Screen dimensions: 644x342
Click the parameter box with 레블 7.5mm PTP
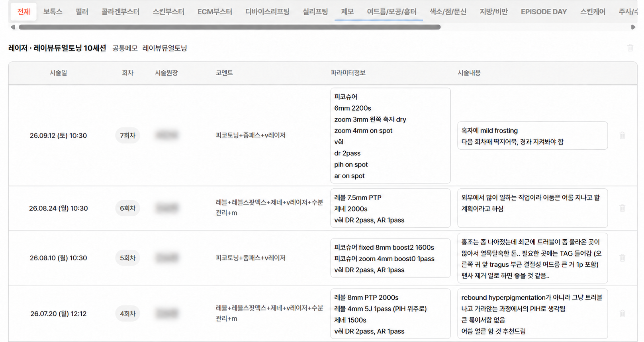point(390,208)
